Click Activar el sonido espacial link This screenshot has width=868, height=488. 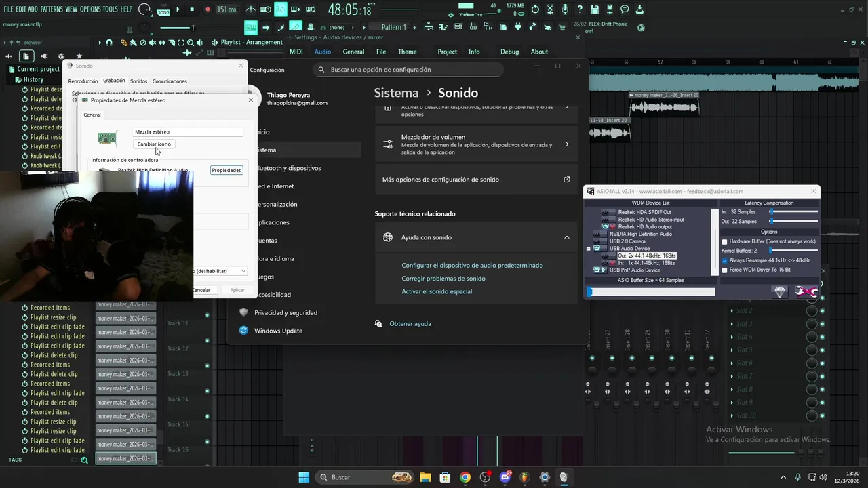[x=437, y=291]
